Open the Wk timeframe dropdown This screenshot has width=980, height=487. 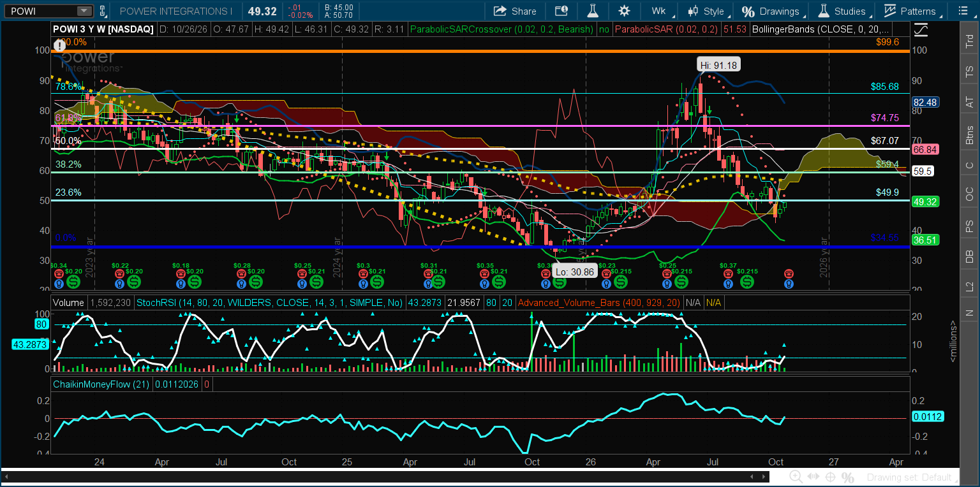pos(660,11)
